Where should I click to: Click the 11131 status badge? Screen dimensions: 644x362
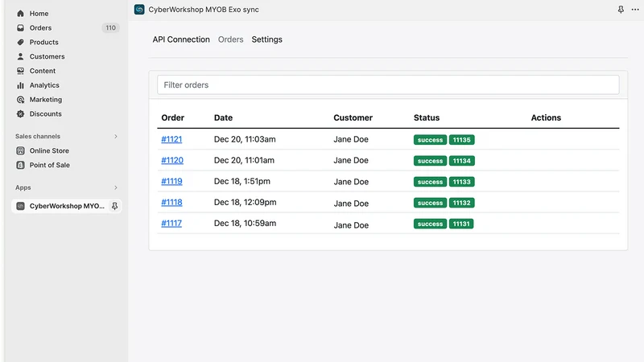[x=461, y=224]
